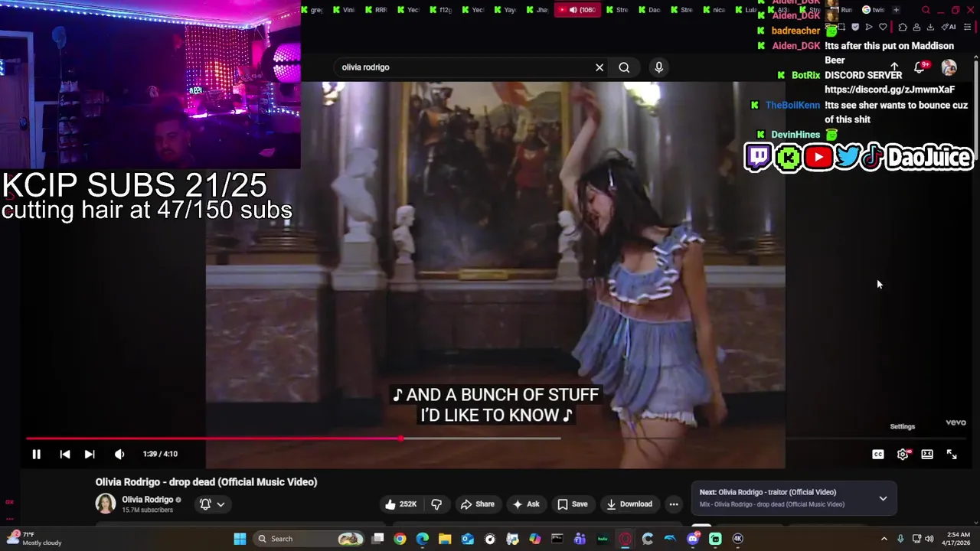Open browser tab search magnifier

926,10
